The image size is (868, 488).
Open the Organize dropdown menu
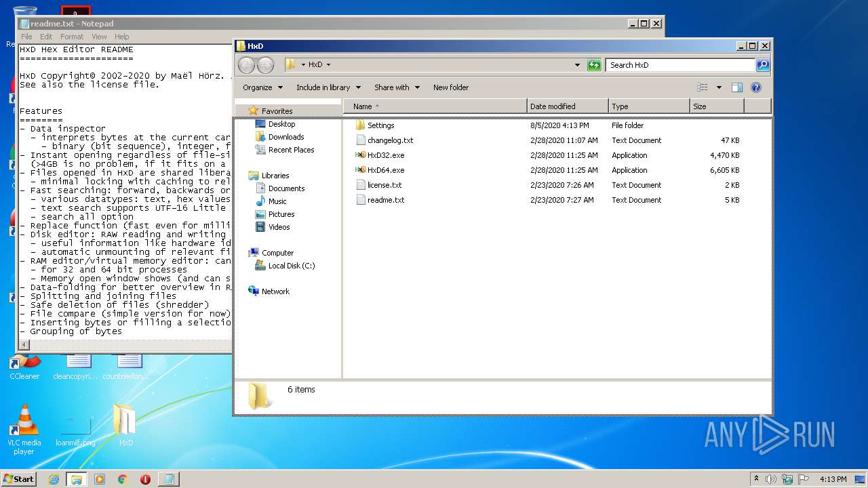[262, 87]
